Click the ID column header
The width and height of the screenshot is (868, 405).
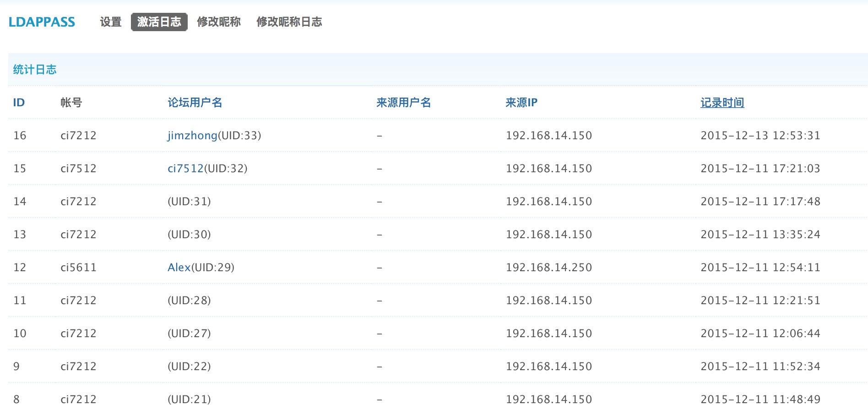19,103
